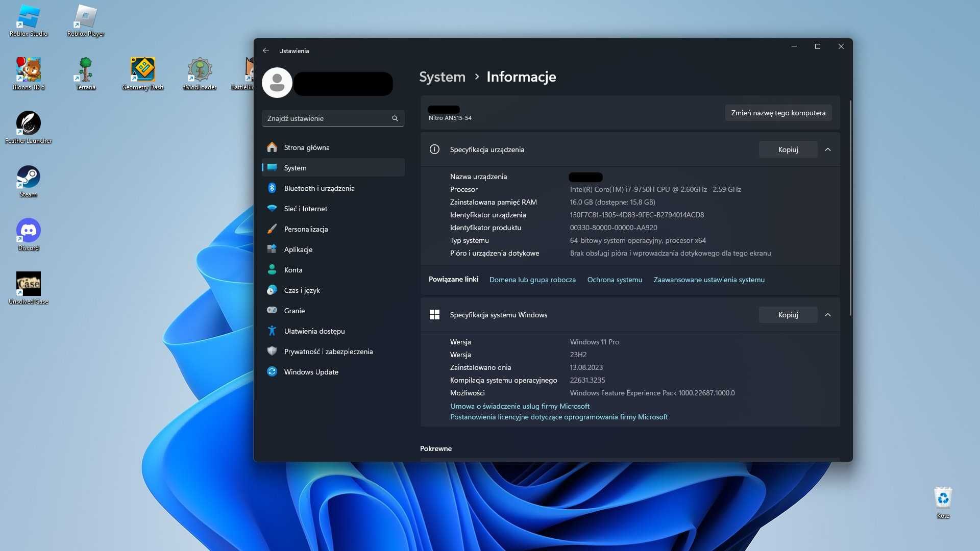Collapse Specyfikacja systemu Windows section chevron

point(828,315)
